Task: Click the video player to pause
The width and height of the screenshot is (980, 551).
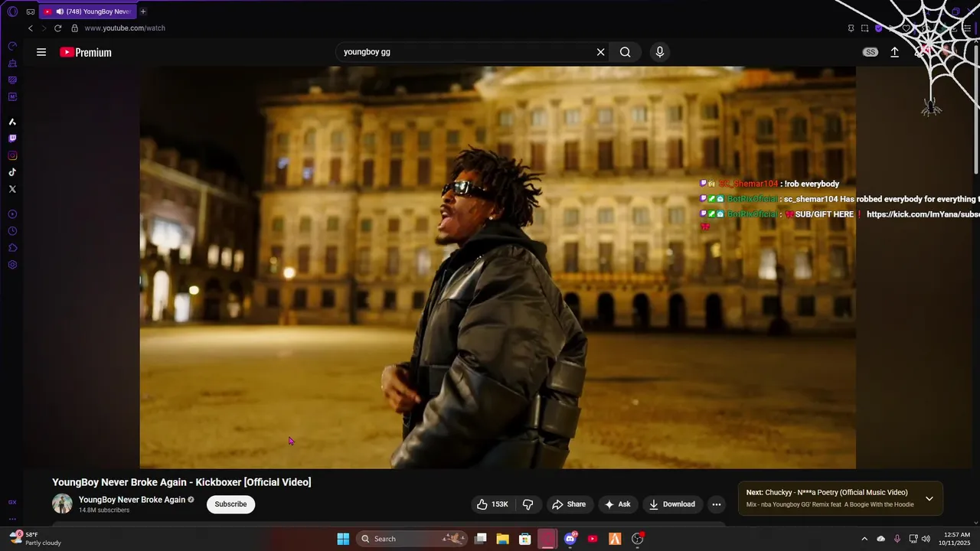Action: pyautogui.click(x=498, y=267)
